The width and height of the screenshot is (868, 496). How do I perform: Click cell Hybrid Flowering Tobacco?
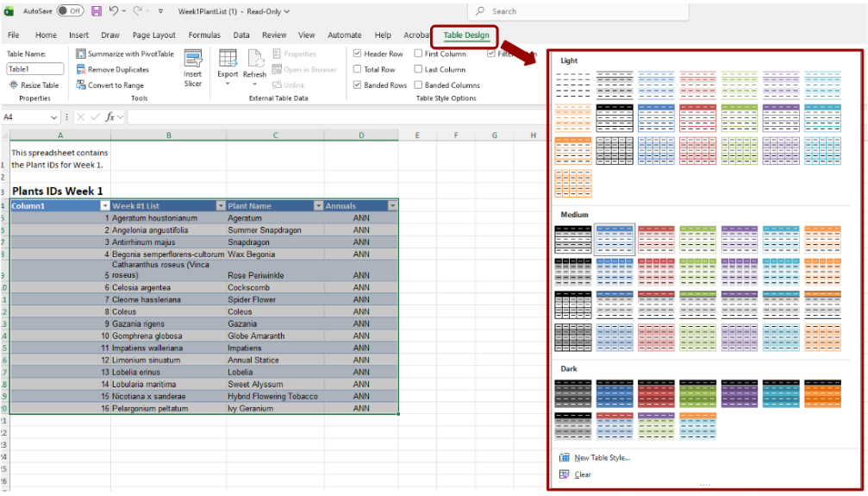(275, 396)
